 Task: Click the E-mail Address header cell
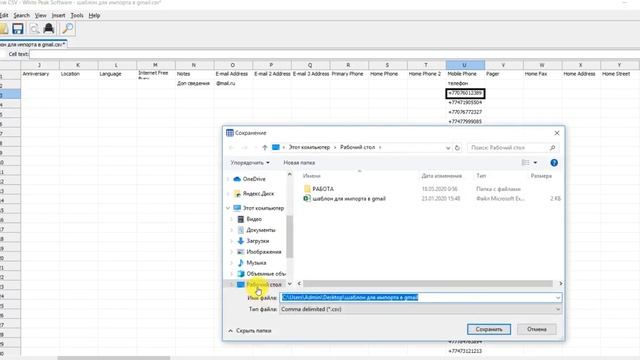click(x=233, y=74)
